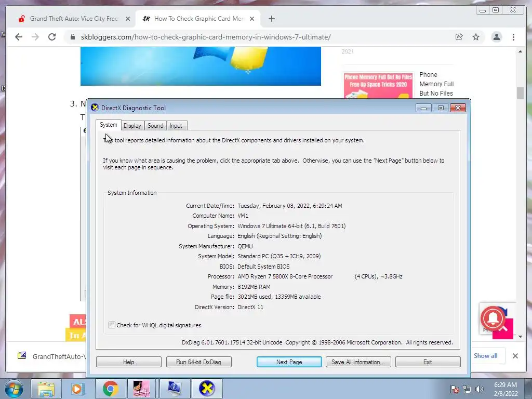Enable Check for WHQL digital signatures
Screen dimensions: 532x399
click(x=112, y=325)
